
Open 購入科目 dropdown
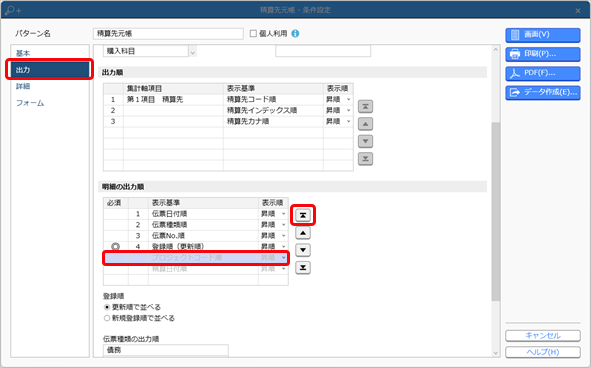tap(193, 52)
